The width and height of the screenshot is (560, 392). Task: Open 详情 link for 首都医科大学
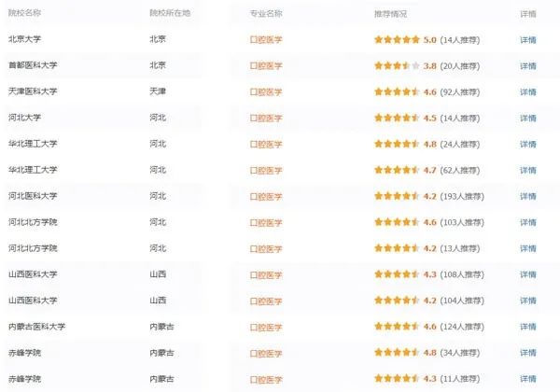[x=528, y=65]
